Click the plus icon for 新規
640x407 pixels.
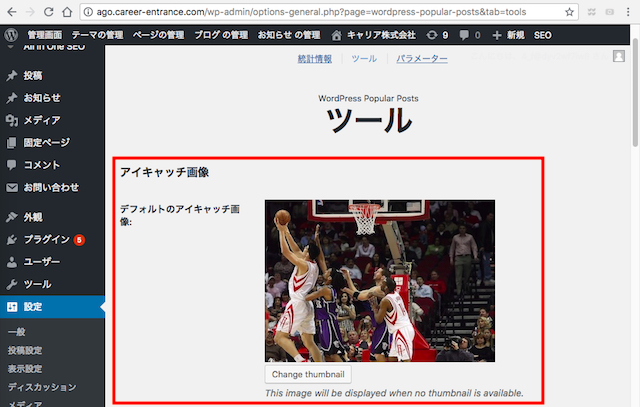pyautogui.click(x=497, y=36)
